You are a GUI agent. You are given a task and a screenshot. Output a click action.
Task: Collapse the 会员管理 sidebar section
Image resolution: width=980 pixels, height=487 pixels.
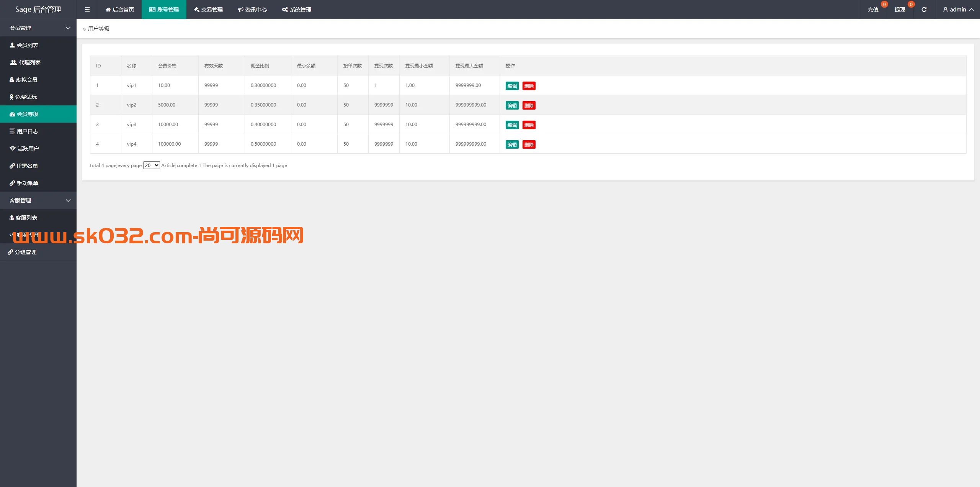[38, 28]
